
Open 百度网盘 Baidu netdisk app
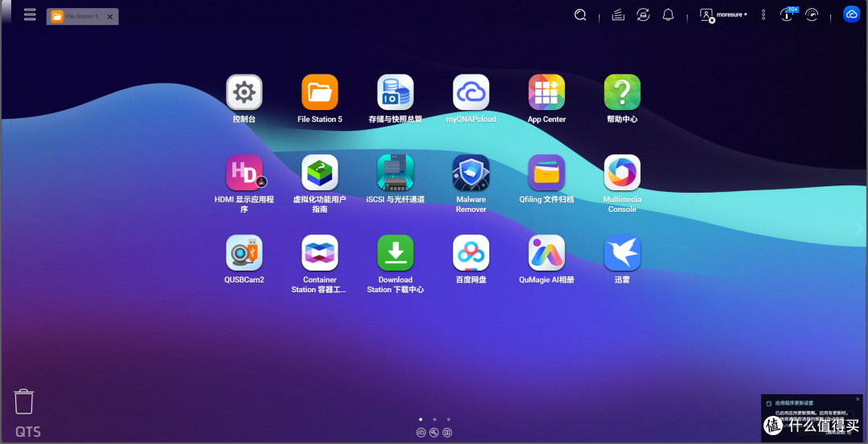[x=471, y=253]
